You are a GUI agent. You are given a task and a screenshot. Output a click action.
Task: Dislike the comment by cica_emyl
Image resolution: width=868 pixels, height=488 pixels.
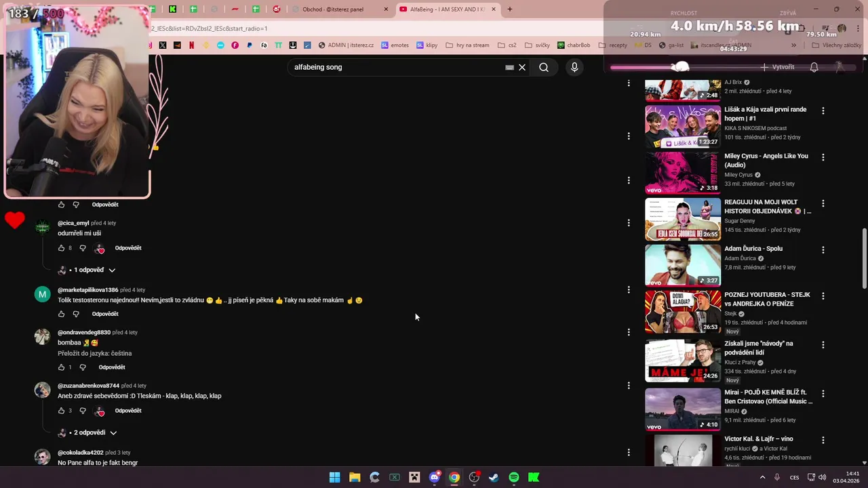(83, 248)
